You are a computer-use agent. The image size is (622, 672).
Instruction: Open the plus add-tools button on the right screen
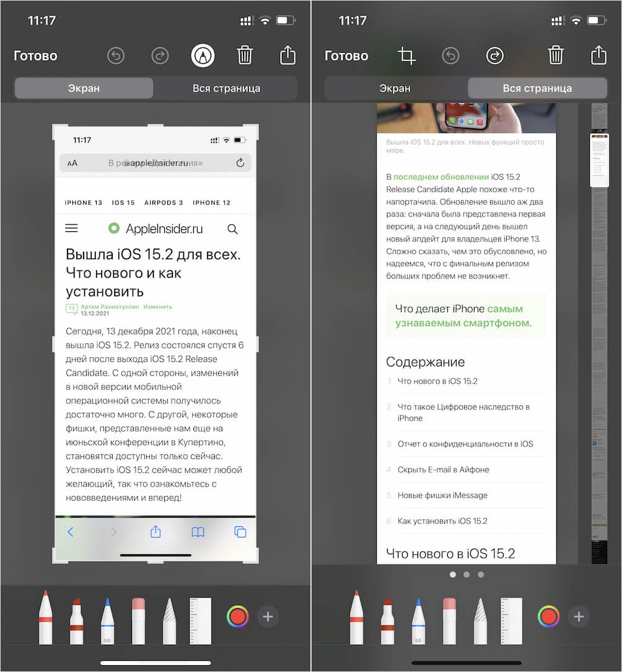tap(579, 617)
